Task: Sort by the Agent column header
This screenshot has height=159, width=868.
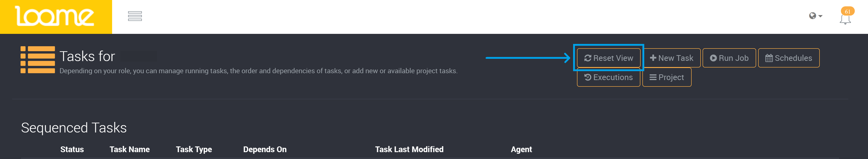Action: tap(521, 149)
